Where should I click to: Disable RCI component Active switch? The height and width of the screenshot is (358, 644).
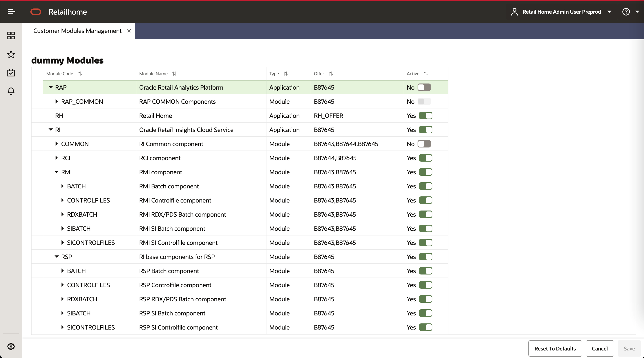pos(426,158)
